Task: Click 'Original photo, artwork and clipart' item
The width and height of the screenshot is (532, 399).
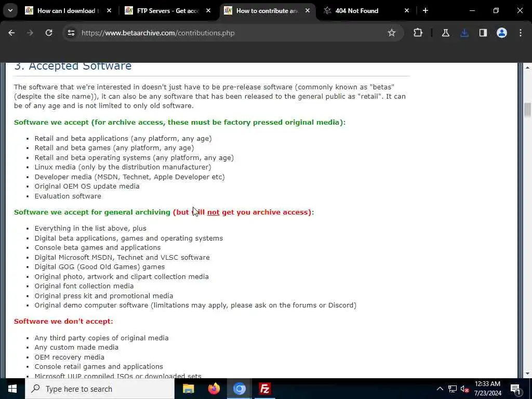Action: click(x=122, y=277)
